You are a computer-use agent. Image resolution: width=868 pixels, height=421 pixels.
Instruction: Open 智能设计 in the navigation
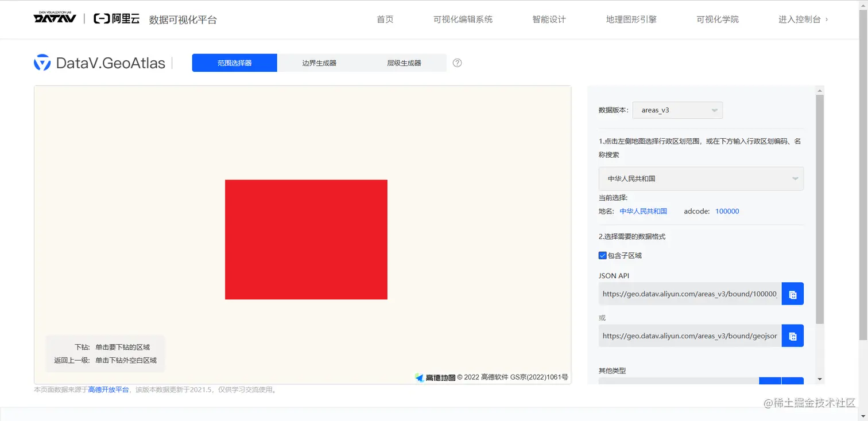click(x=549, y=20)
